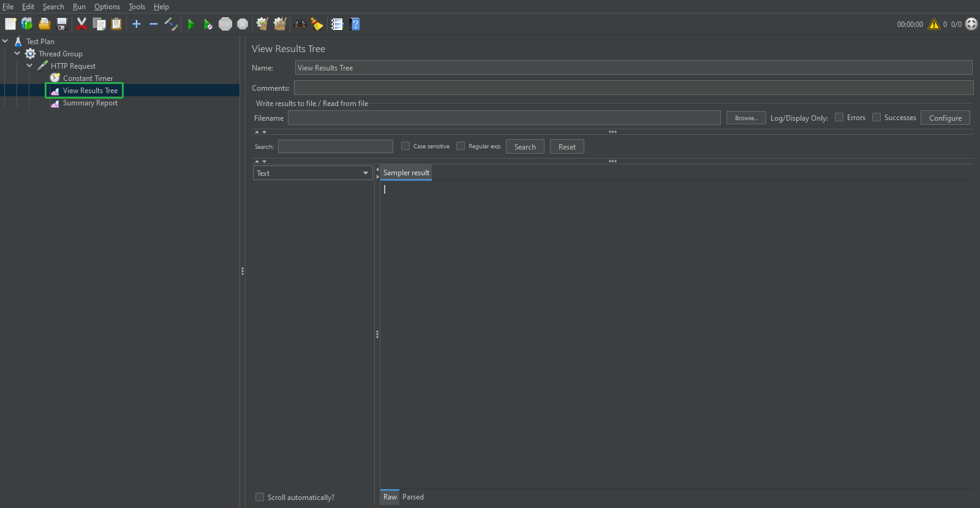
Task: Collapse the HTTP Request tree node
Action: (29, 66)
